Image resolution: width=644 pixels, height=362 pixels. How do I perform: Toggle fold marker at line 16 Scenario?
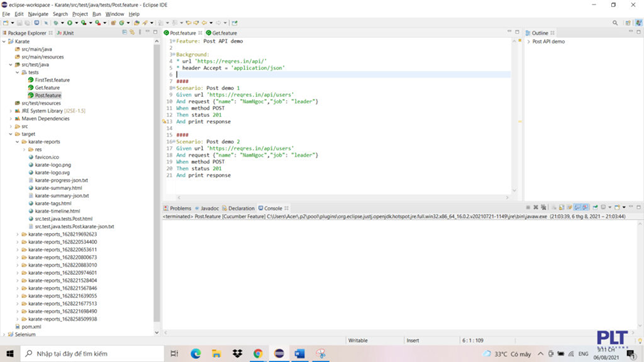[x=174, y=141]
